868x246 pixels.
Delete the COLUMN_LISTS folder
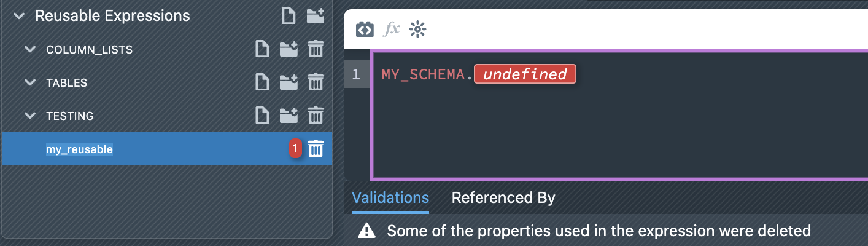(316, 49)
